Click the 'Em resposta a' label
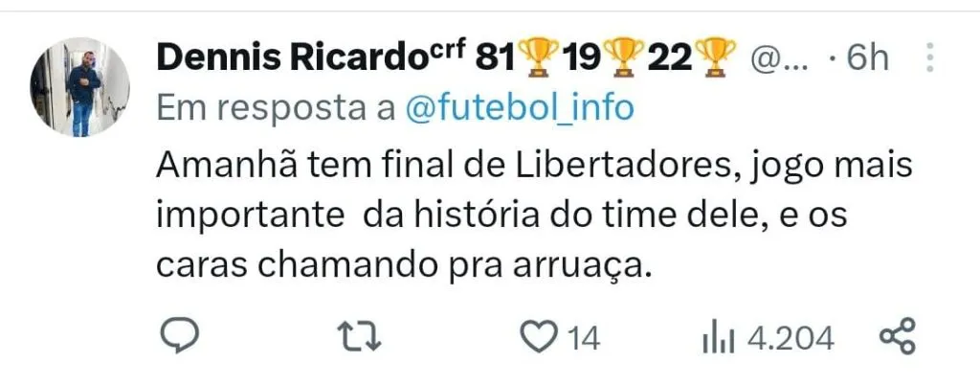Screen dimensions: 980x385 tap(276, 109)
